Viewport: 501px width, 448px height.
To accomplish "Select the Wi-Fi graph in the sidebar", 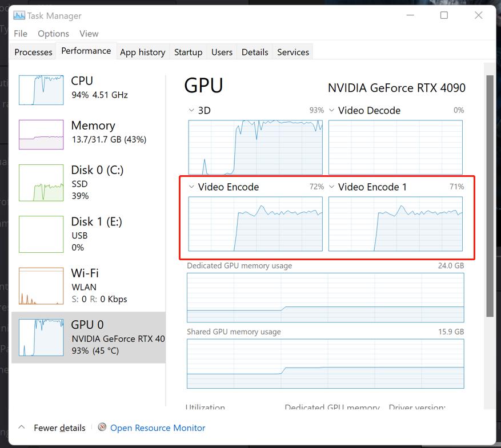I will pyautogui.click(x=40, y=285).
